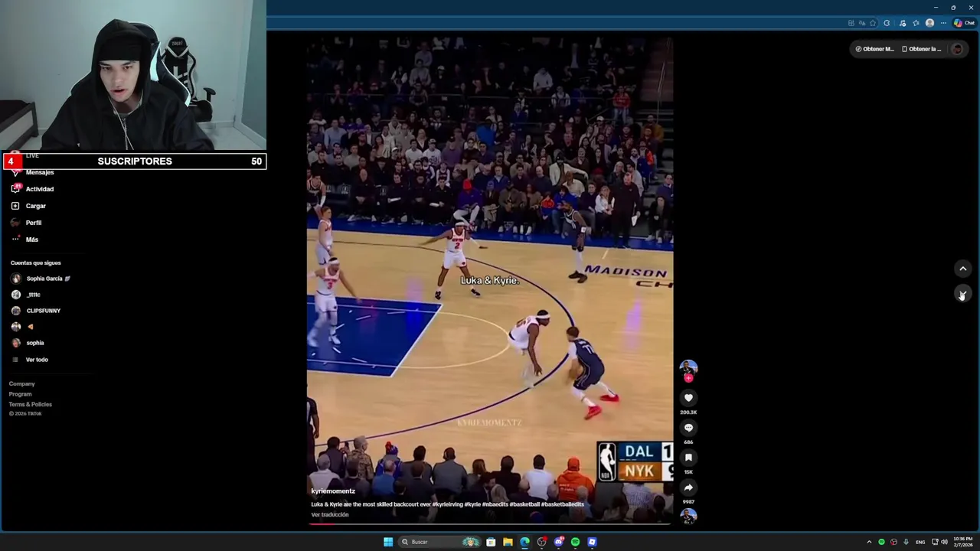980x551 pixels.
Task: Click the Cargar plus square icon
Action: 15,206
